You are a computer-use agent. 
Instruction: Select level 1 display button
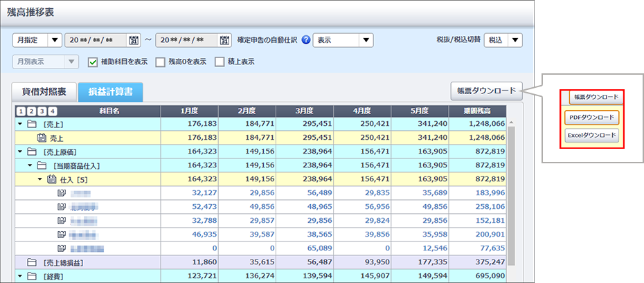pos(19,111)
